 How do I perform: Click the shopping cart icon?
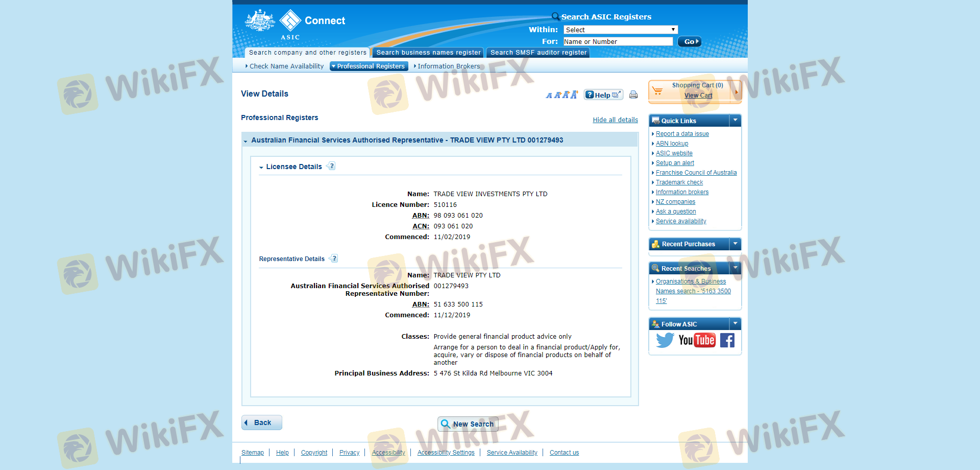point(657,91)
